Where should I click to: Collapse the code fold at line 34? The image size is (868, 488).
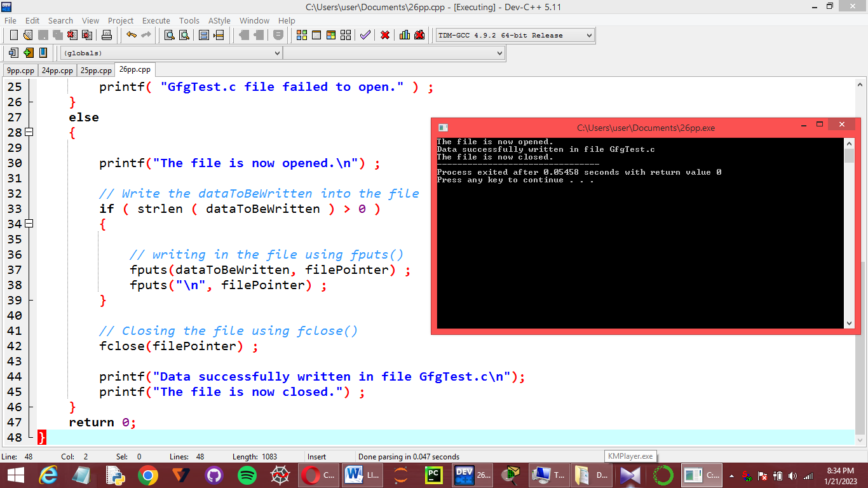(x=29, y=224)
